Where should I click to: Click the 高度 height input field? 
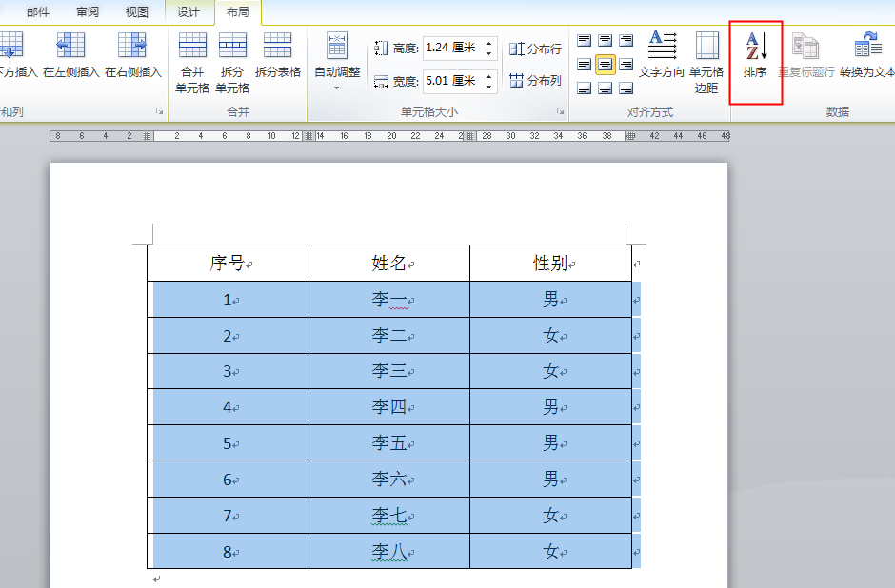(453, 48)
